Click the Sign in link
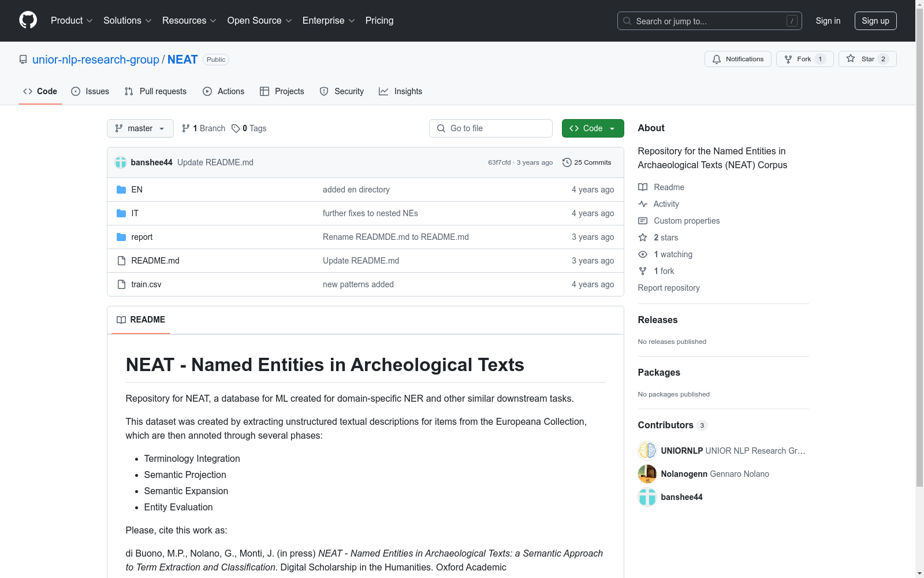Viewport: 924px width, 578px height. click(828, 21)
